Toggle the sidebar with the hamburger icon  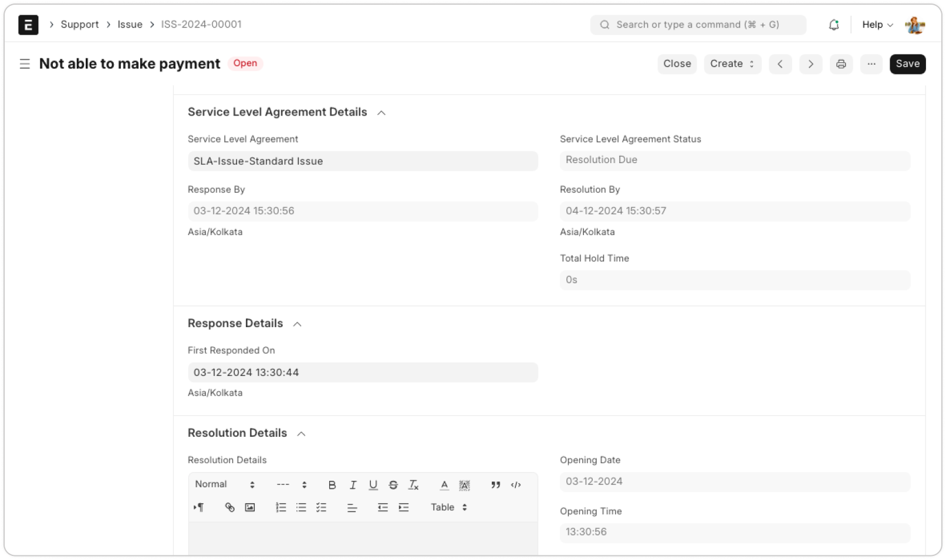tap(25, 64)
